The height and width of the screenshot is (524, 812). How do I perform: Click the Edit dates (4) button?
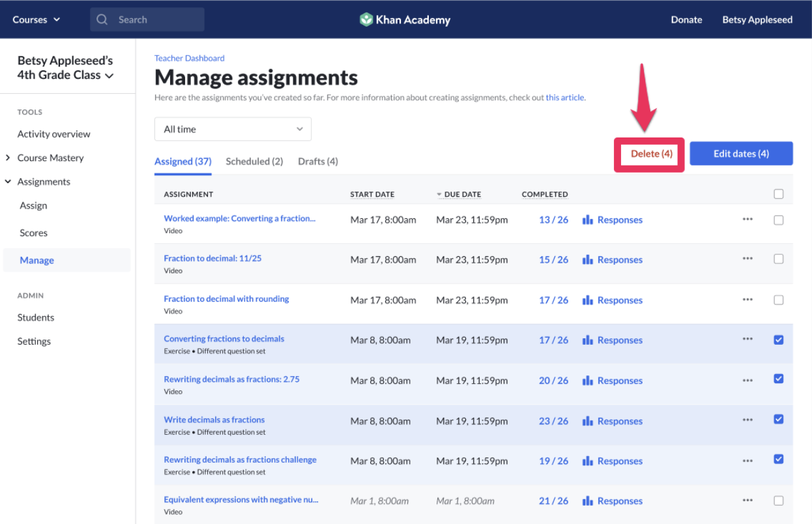(x=741, y=154)
